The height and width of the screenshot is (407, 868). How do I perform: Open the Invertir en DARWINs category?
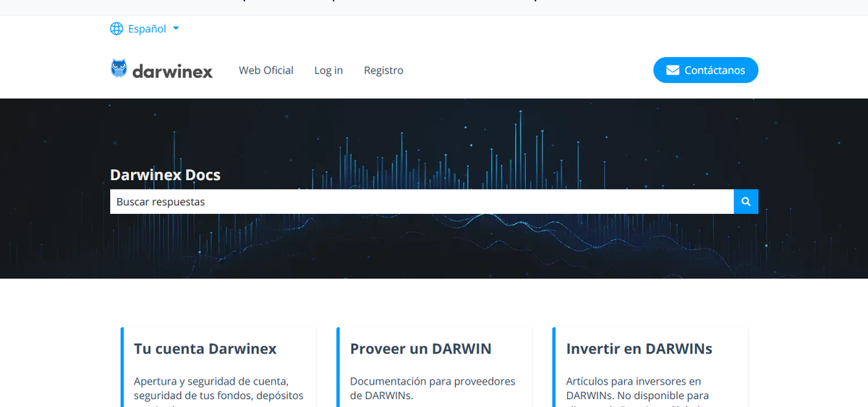coord(639,348)
